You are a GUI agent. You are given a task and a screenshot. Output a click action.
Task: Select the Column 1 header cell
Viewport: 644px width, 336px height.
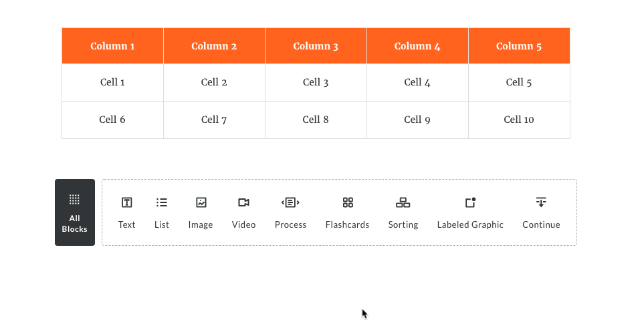pos(112,46)
